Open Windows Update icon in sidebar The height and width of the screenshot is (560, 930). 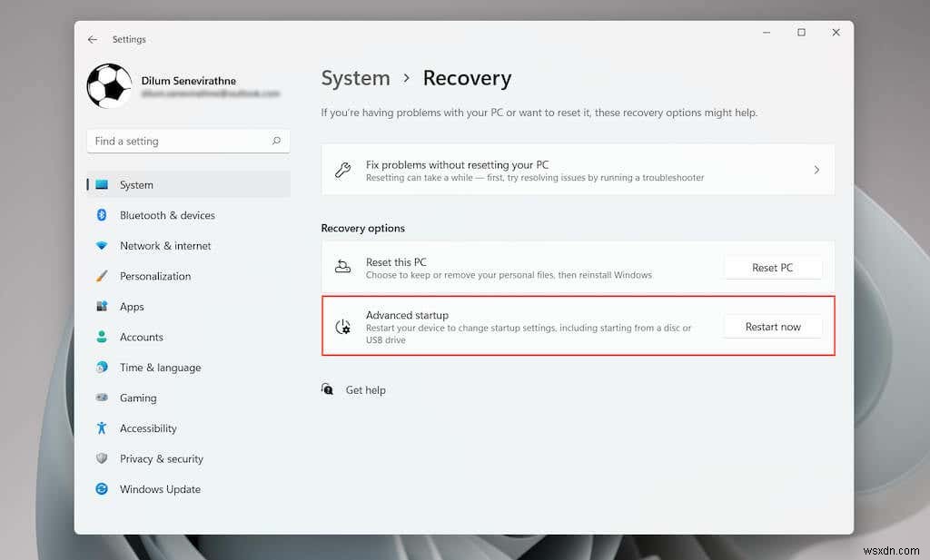103,489
